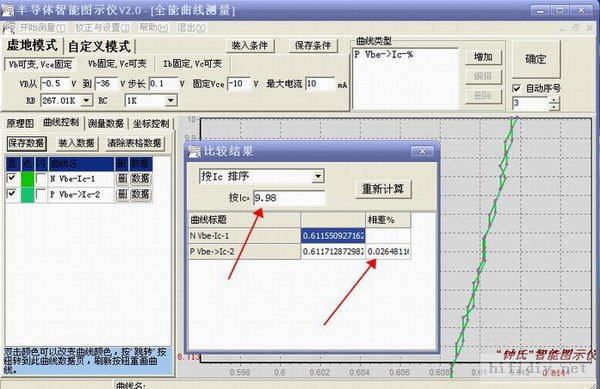The height and width of the screenshot is (389, 600).
Task: Select curve name N Vbe-Ic-1 in list
Action: pos(81,179)
